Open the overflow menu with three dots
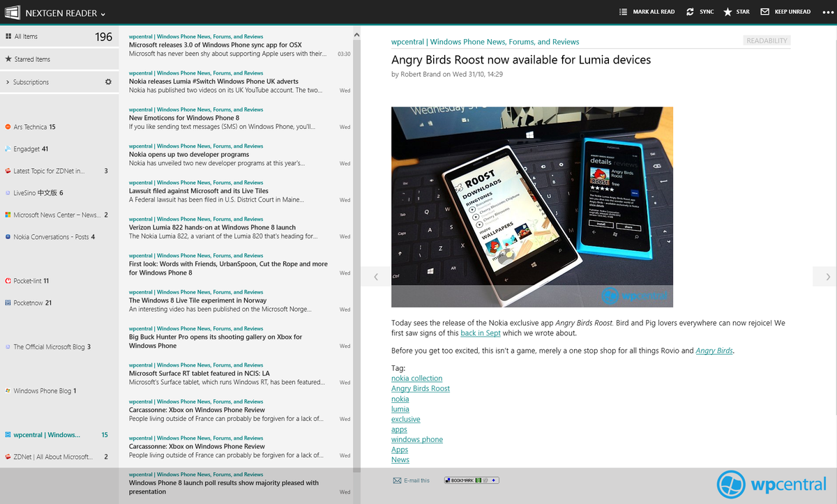The image size is (837, 504). coord(827,11)
